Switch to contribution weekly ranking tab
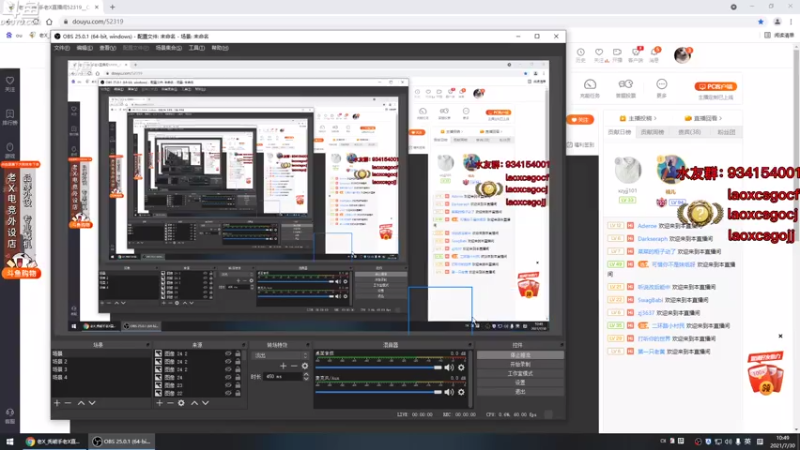The image size is (800, 450). 653,132
